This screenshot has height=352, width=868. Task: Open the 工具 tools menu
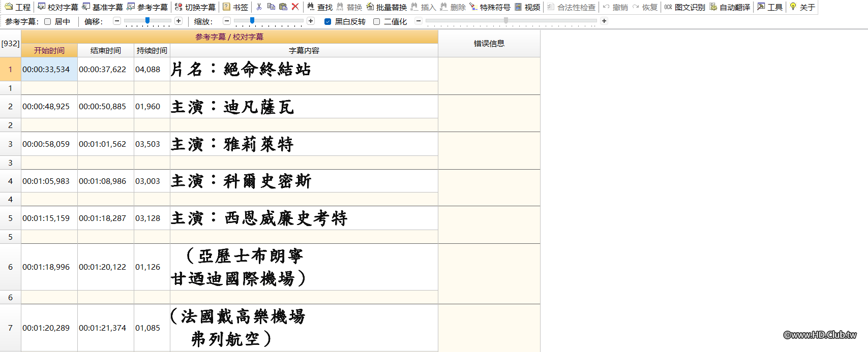pos(770,7)
